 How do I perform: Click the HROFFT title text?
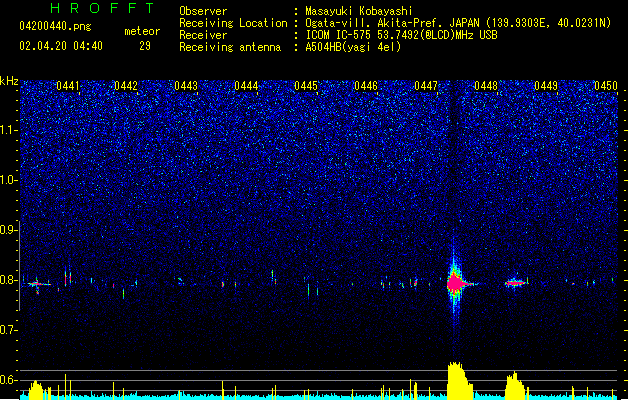(x=102, y=8)
